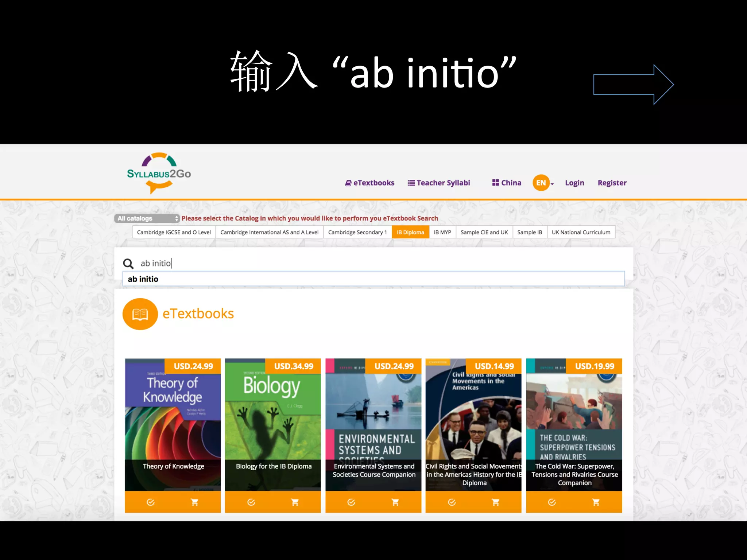
Task: Select the IB MYP tab
Action: 442,232
